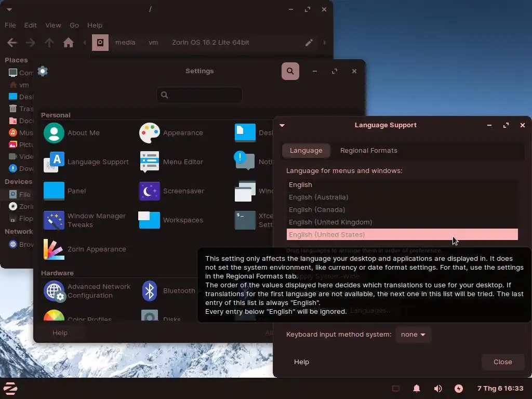Open Bluetooth settings icon
532x399 pixels.
(149, 291)
